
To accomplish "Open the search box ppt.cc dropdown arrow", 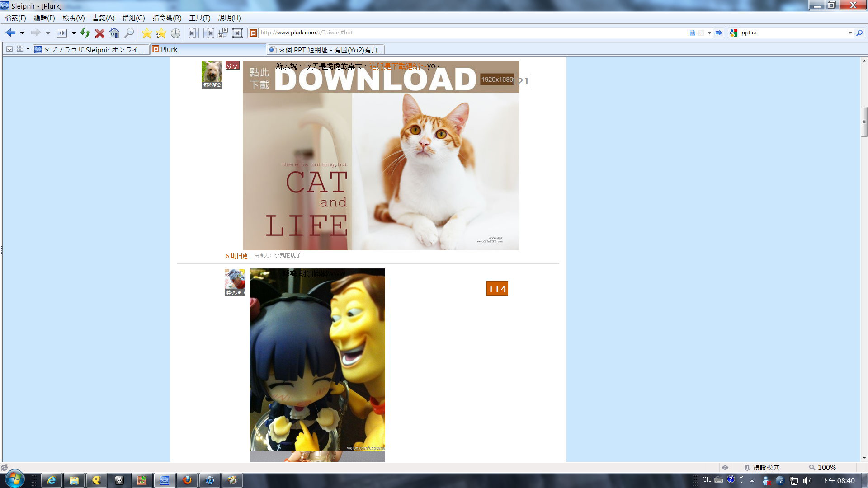I will pyautogui.click(x=849, y=33).
